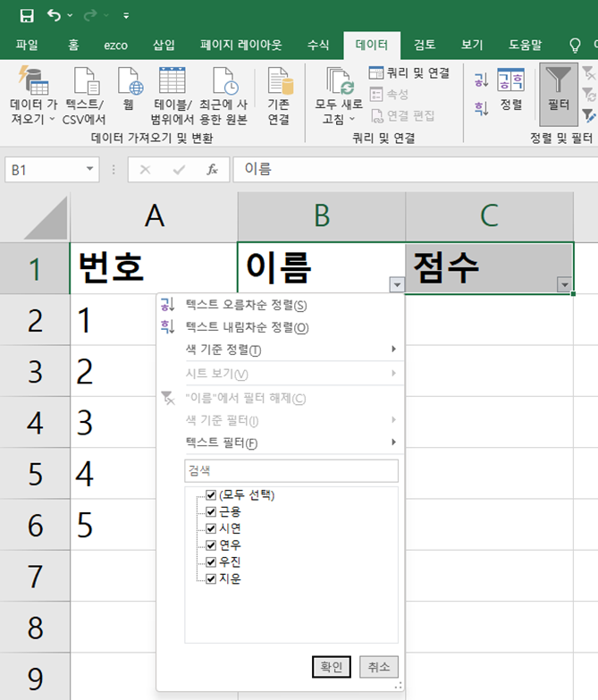Click ribbon descending sort icon

pos(481,108)
